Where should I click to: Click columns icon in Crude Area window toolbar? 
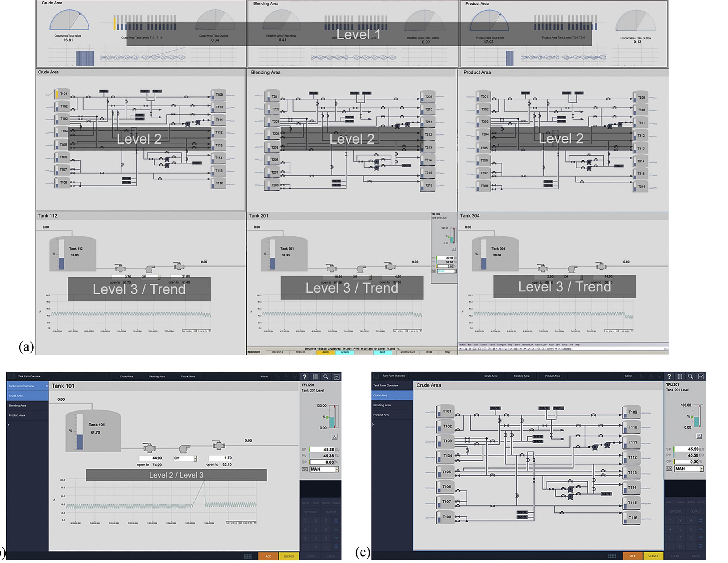click(x=680, y=376)
